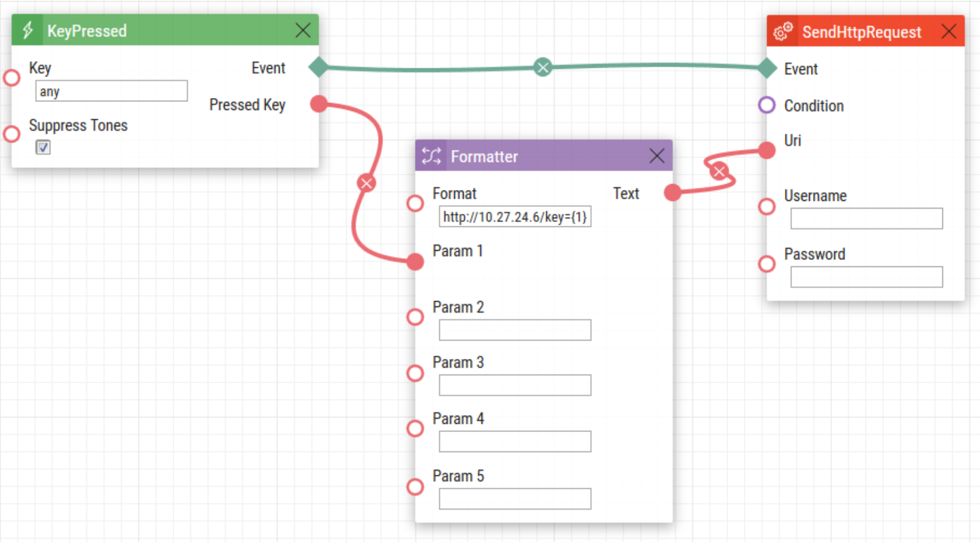980x542 pixels.
Task: Click the shuffle icon on the Formatter header
Action: coord(432,156)
